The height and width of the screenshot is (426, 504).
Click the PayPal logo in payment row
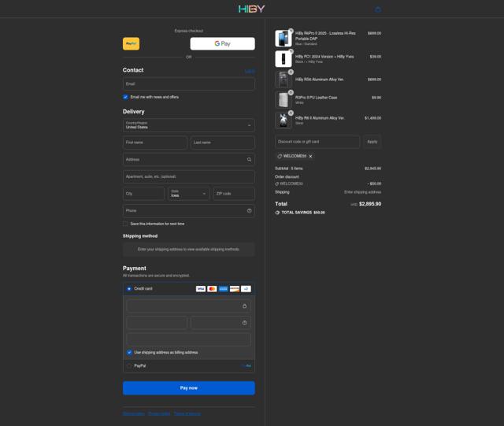point(246,366)
